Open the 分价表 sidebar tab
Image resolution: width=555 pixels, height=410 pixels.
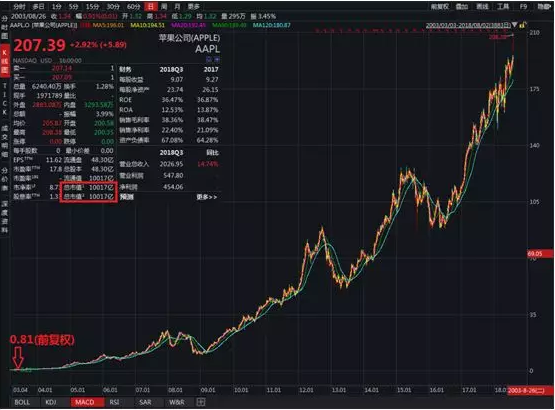(x=5, y=180)
